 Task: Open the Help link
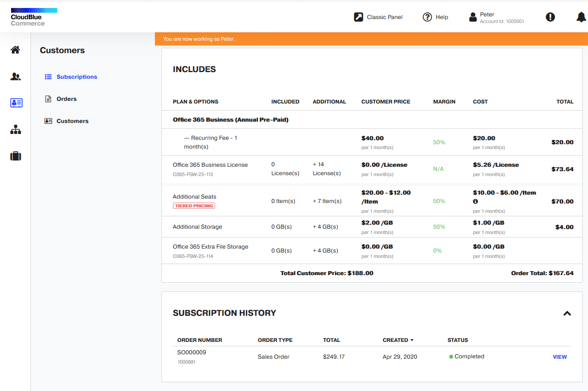click(442, 17)
